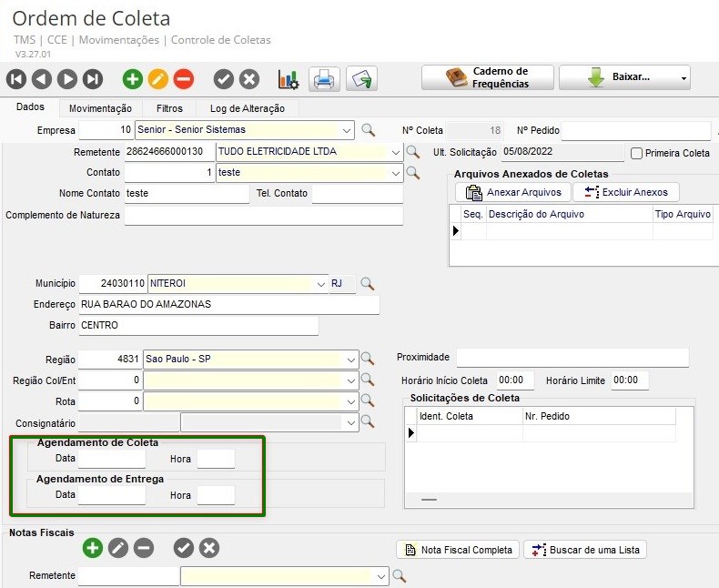This screenshot has width=719, height=588.
Task: Edit record with orange pencil icon
Action: pyautogui.click(x=158, y=79)
